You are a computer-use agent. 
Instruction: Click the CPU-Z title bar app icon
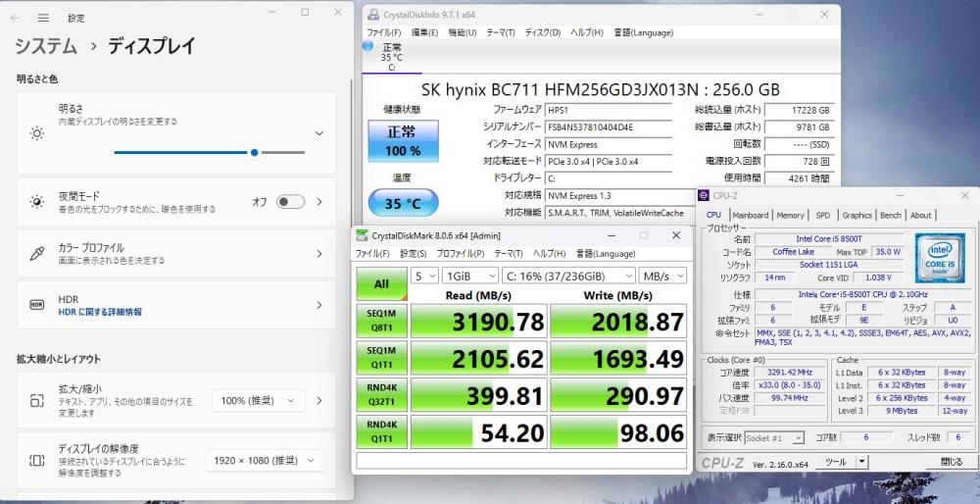[706, 196]
